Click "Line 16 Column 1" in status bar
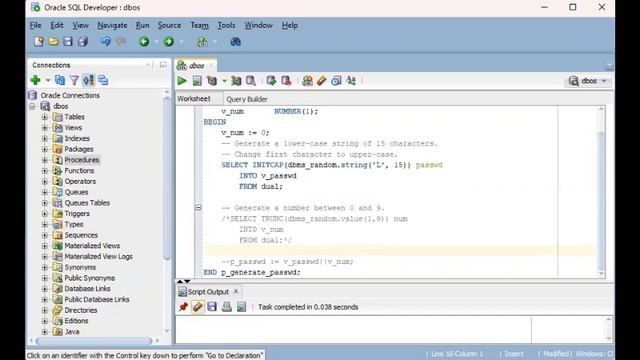 pos(457,354)
